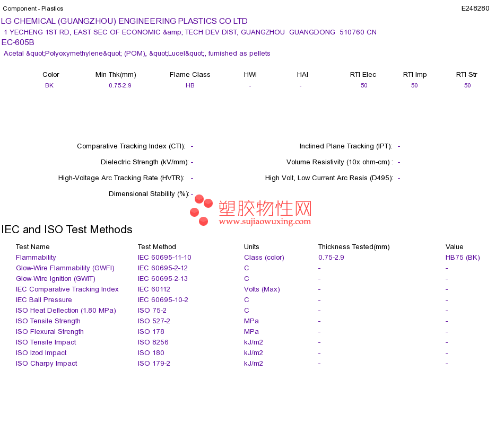Viewport: 504px width, 424px height.
Task: Click the Volts (Max) units cell
Action: pyautogui.click(x=262, y=289)
